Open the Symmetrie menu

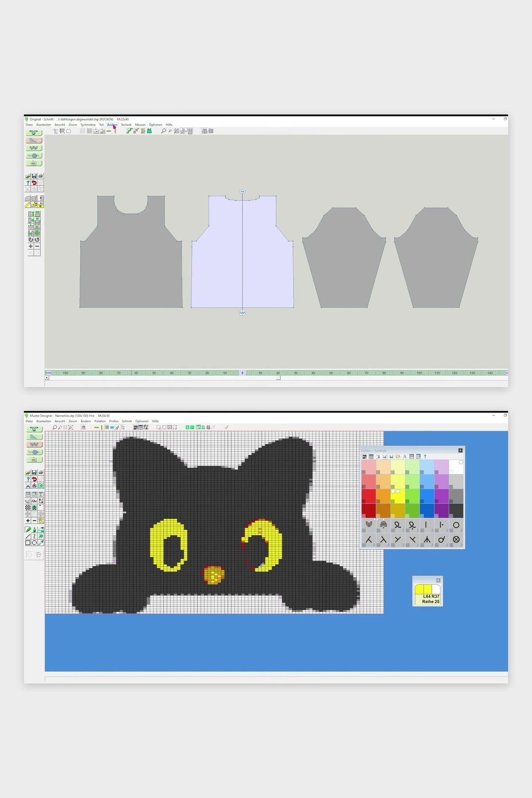pos(88,125)
